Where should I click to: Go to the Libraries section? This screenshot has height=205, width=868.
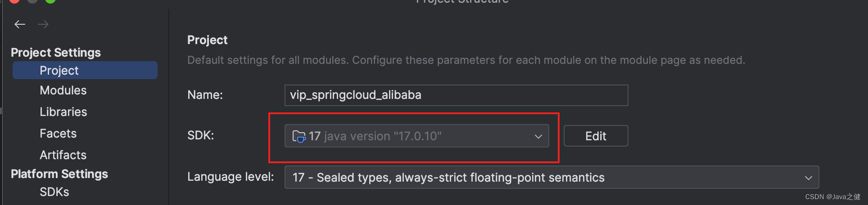pos(63,112)
